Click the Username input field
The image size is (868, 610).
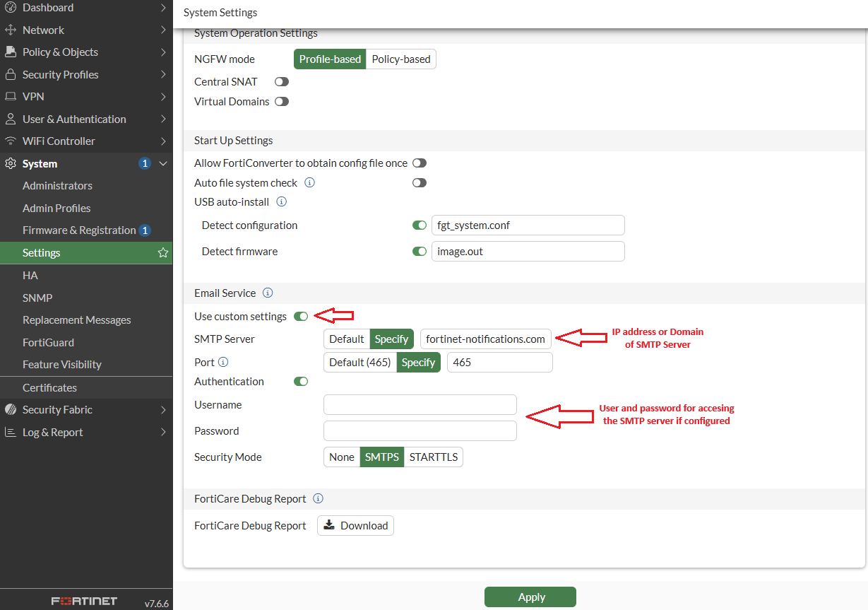[x=420, y=405]
